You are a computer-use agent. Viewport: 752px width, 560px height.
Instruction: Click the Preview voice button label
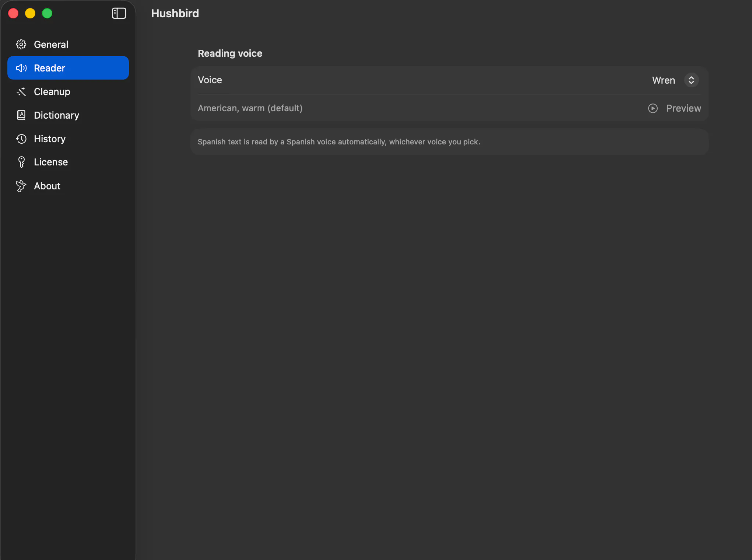(x=684, y=108)
